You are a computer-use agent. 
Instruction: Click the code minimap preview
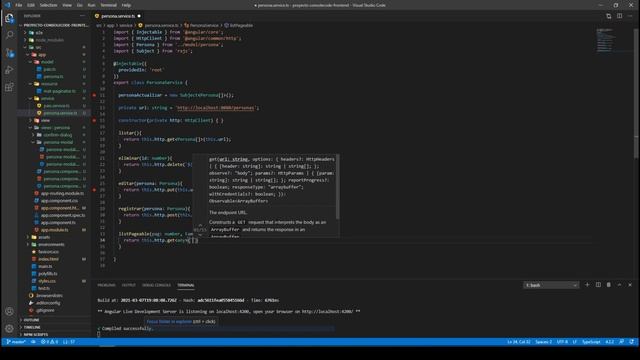(x=605, y=40)
